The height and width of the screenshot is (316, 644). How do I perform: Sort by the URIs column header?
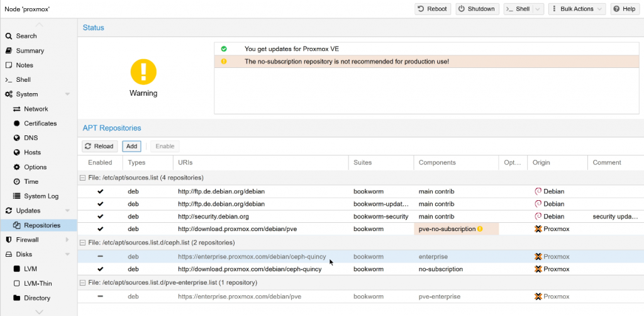coord(261,163)
